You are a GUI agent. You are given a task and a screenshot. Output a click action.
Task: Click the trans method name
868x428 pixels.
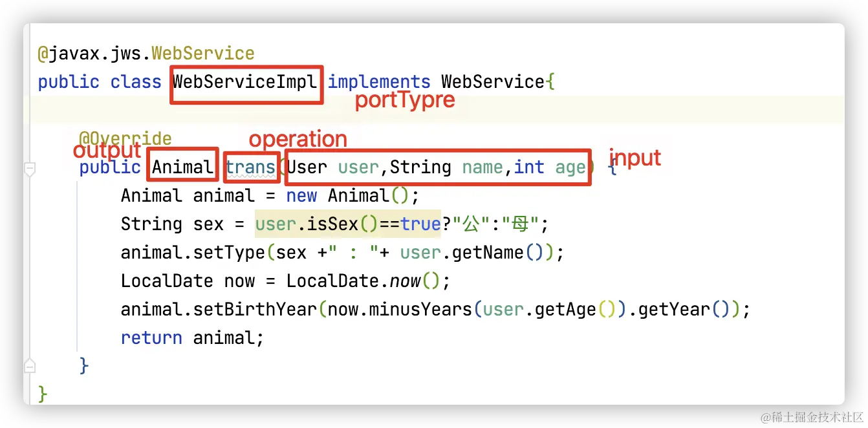point(250,167)
